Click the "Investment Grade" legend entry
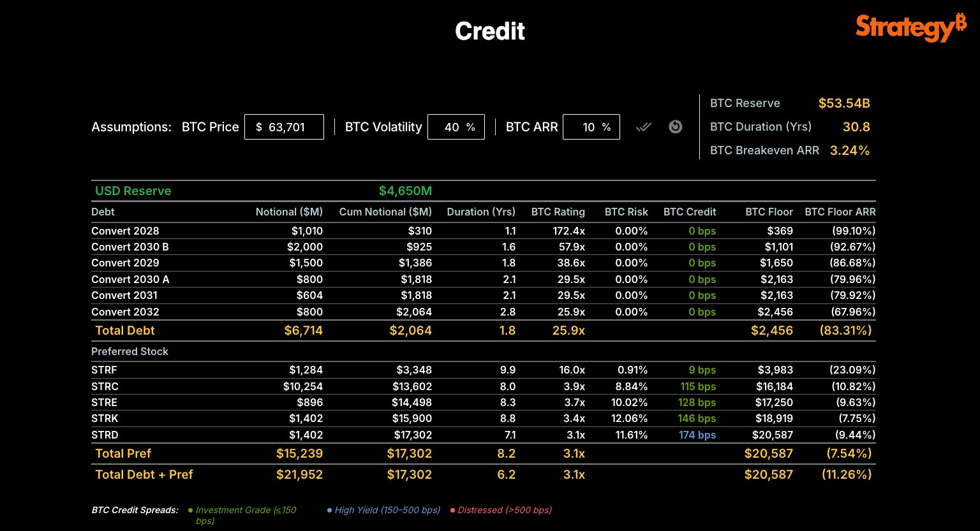The image size is (980, 531). [x=243, y=515]
